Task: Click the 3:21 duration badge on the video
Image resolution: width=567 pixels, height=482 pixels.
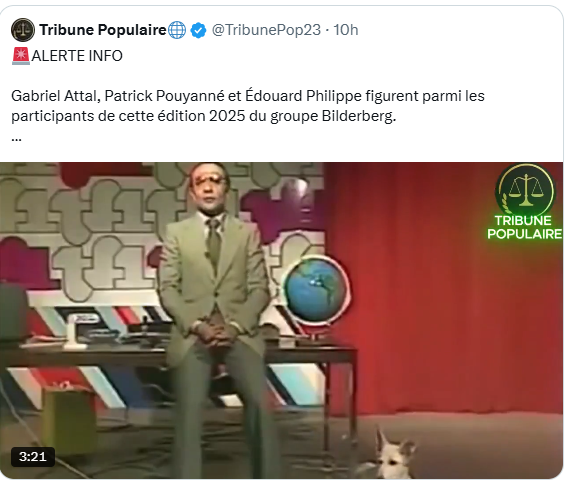Action: point(33,457)
